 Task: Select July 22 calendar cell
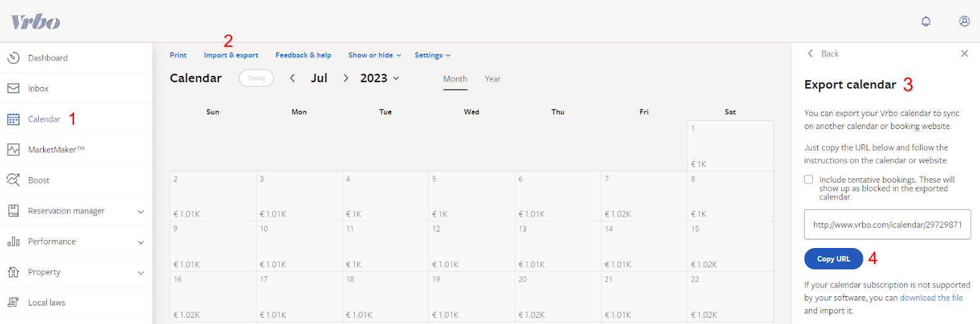pos(730,297)
